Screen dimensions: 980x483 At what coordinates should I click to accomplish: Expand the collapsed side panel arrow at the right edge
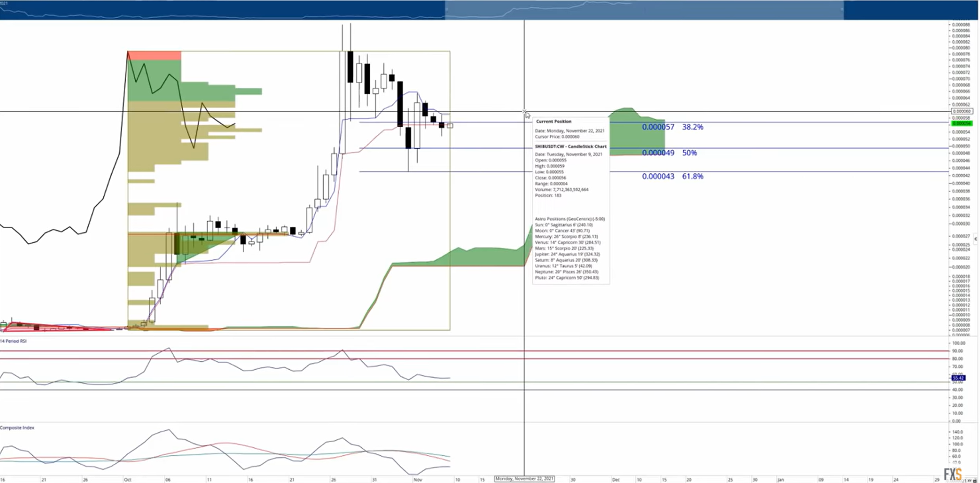976,239
